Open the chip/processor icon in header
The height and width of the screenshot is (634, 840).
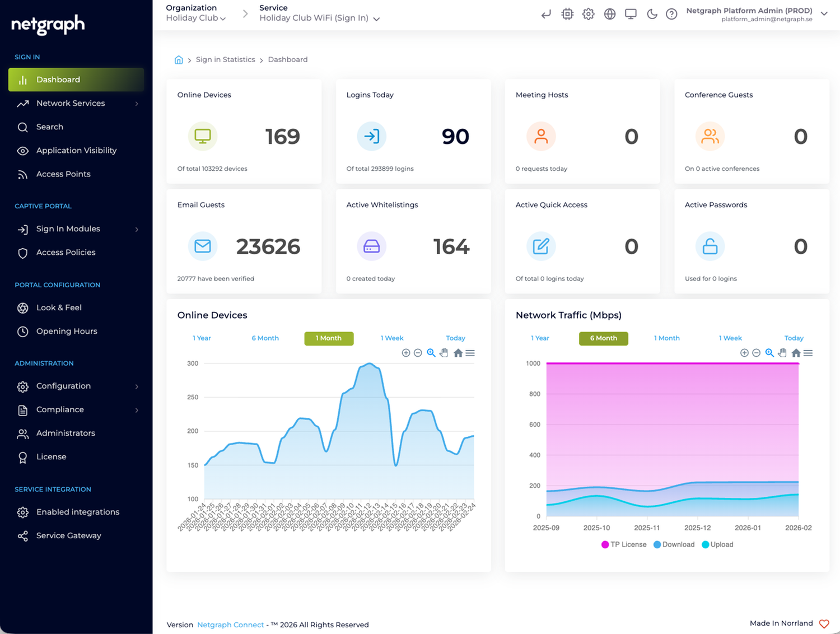pos(567,14)
